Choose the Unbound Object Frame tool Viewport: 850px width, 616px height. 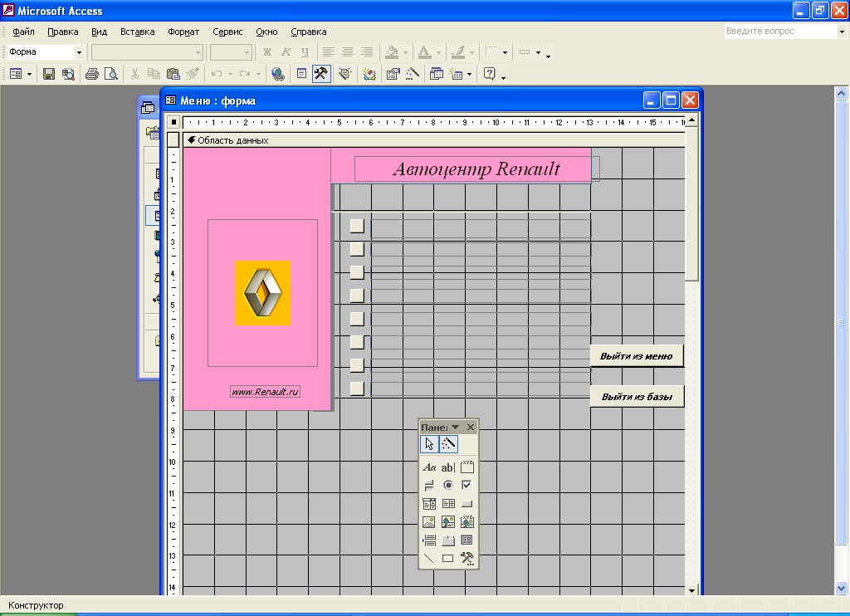pyautogui.click(x=447, y=522)
